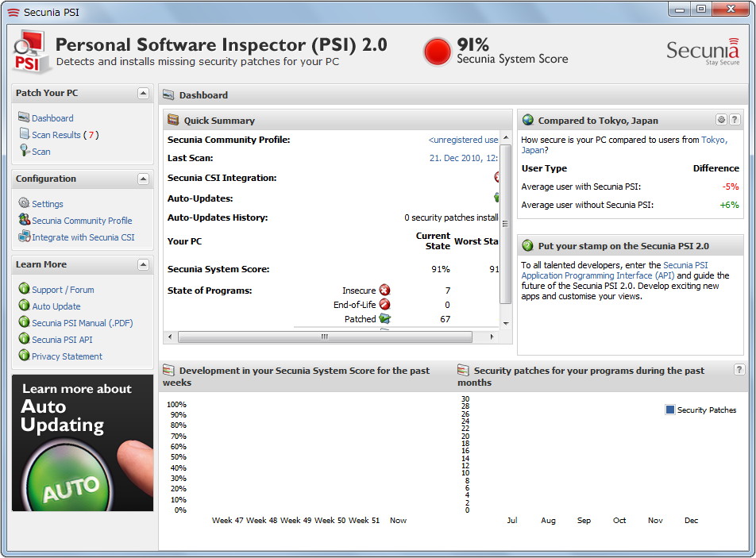Click the gear icon on the Tokyo comparison panel
756x558 pixels.
click(721, 119)
